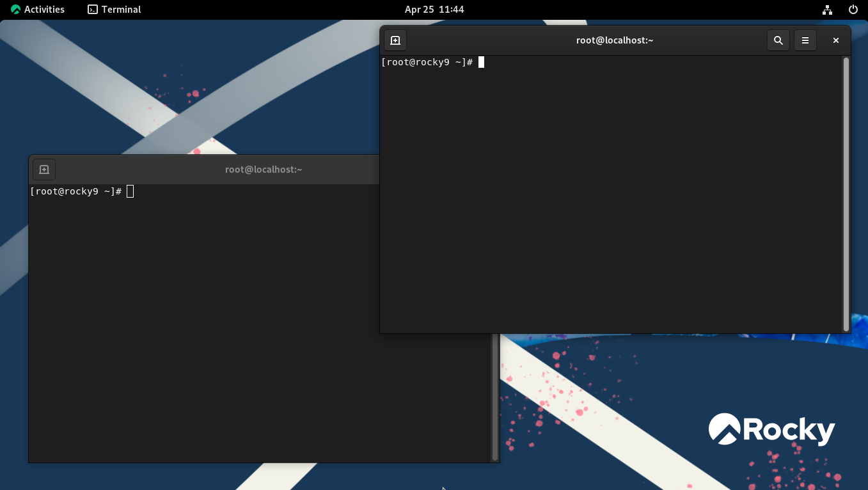Open the hamburger menu in the front terminal
The width and height of the screenshot is (868, 490).
click(x=805, y=40)
